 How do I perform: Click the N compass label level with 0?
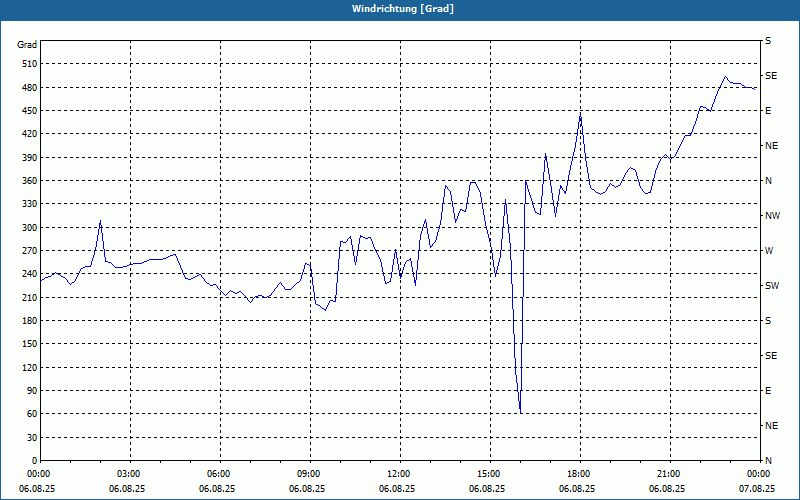coord(768,461)
